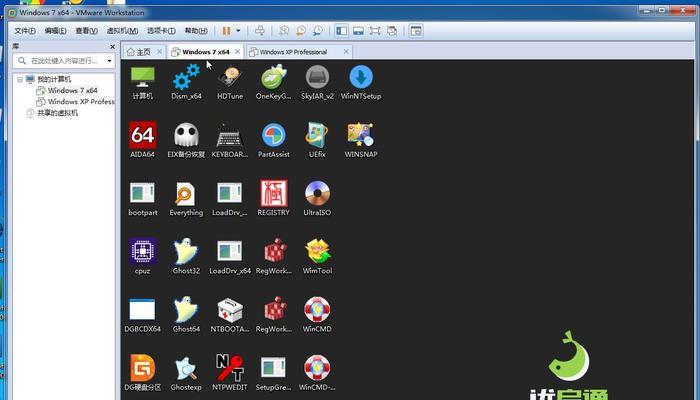Toggle the thumbnail bar view button

358,31
